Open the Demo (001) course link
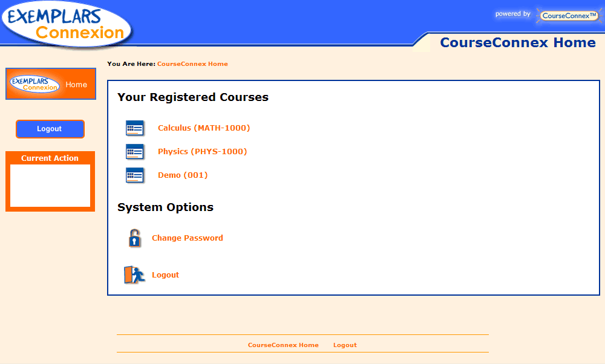605x364 pixels. tap(183, 175)
